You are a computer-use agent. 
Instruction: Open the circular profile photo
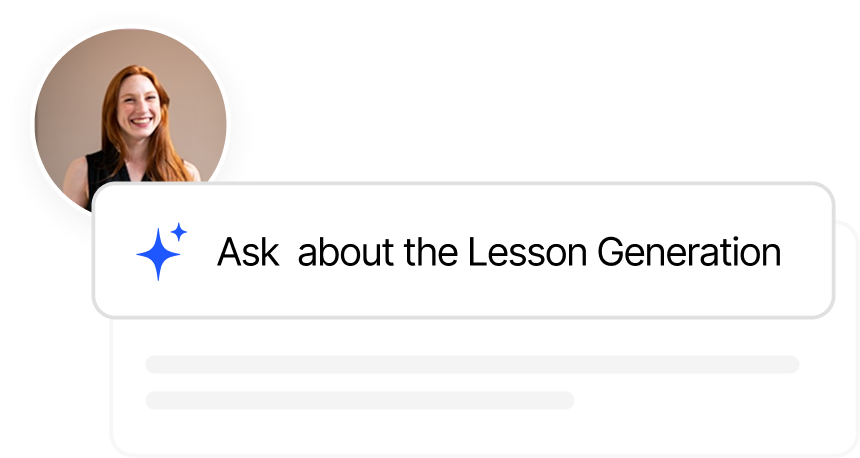(x=131, y=120)
